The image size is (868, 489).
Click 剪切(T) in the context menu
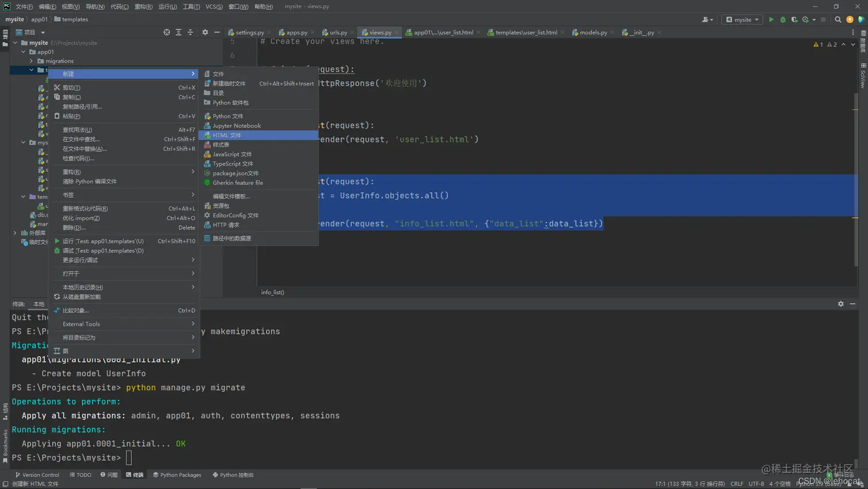coord(125,88)
